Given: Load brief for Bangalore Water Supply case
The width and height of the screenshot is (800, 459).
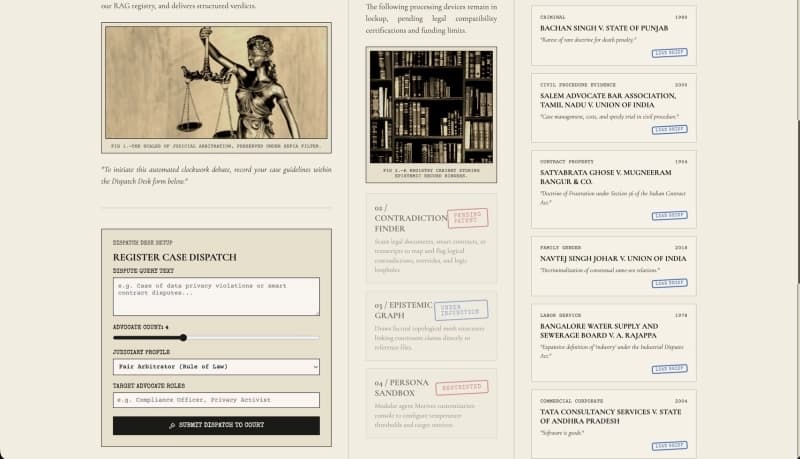Looking at the screenshot, I should pyautogui.click(x=669, y=369).
